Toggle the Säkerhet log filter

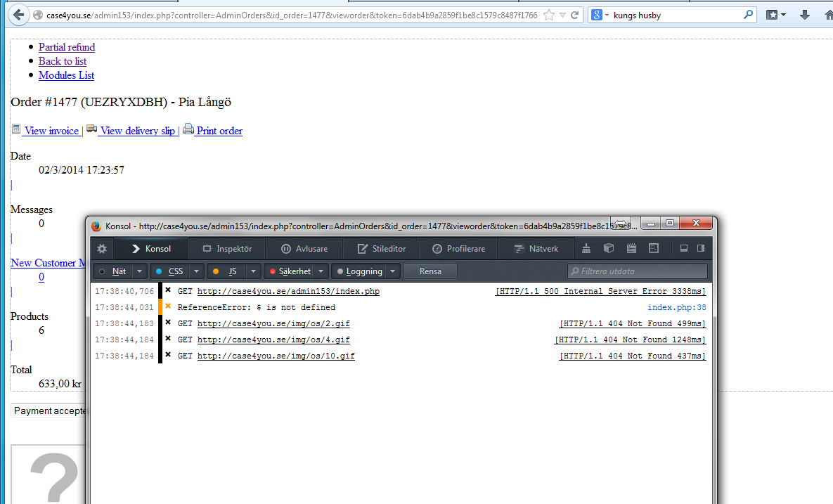[x=289, y=271]
